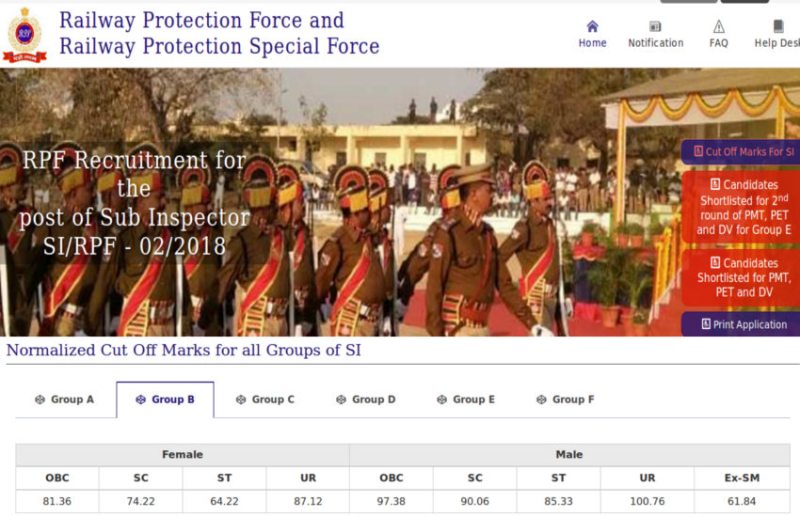Viewport: 800px width, 517px height.
Task: Click Male SC value 90.06
Action: click(475, 501)
